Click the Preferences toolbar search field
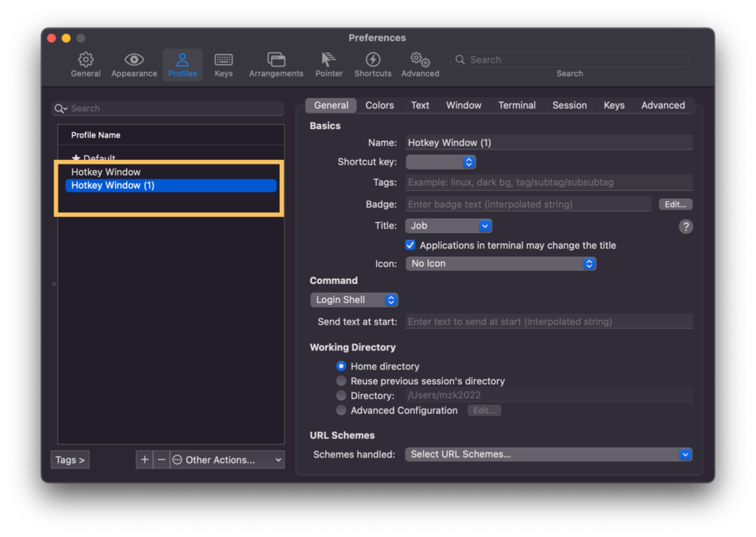 tap(569, 60)
